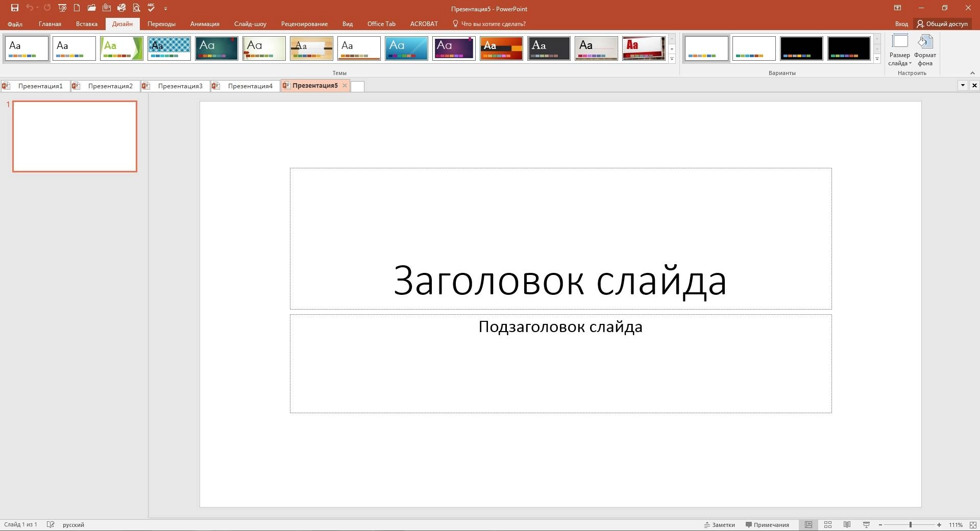Click the 'Что вы хотите сделать?' search box
The width and height of the screenshot is (980, 531).
[489, 24]
